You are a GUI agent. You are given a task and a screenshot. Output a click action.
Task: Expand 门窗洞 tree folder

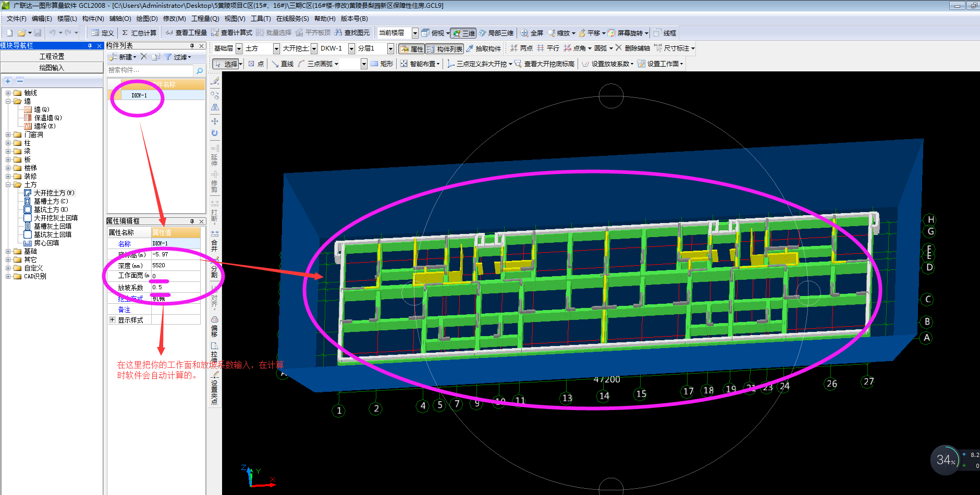click(8, 134)
